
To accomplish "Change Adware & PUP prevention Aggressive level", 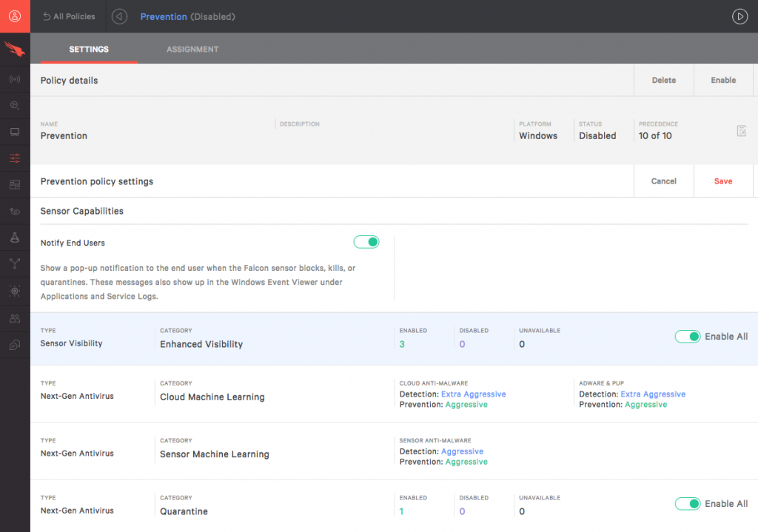I will click(x=645, y=405).
